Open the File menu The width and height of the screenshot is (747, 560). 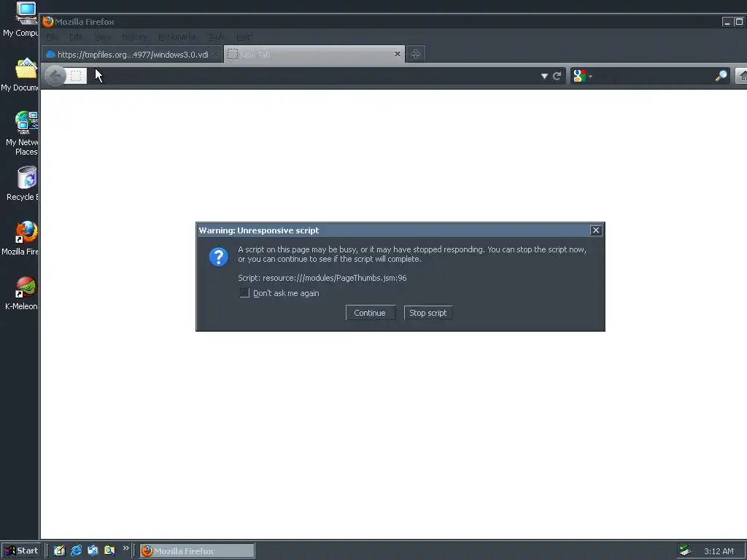click(53, 36)
